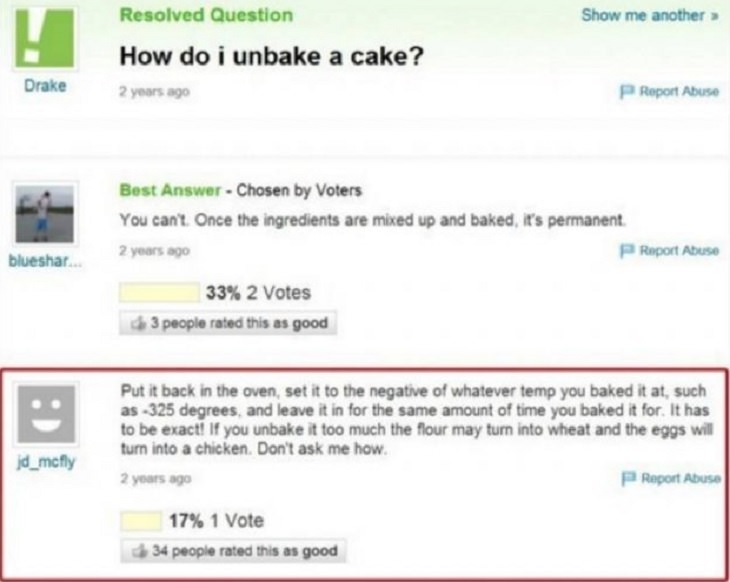Report abuse on the question by Drake
Image resolution: width=730 pixels, height=582 pixels.
669,91
